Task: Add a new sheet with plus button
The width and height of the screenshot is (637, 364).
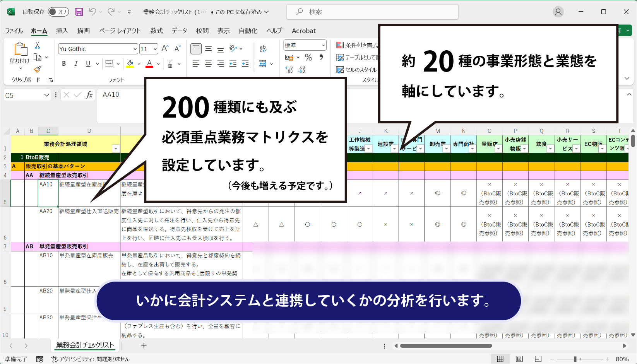Action: point(144,345)
